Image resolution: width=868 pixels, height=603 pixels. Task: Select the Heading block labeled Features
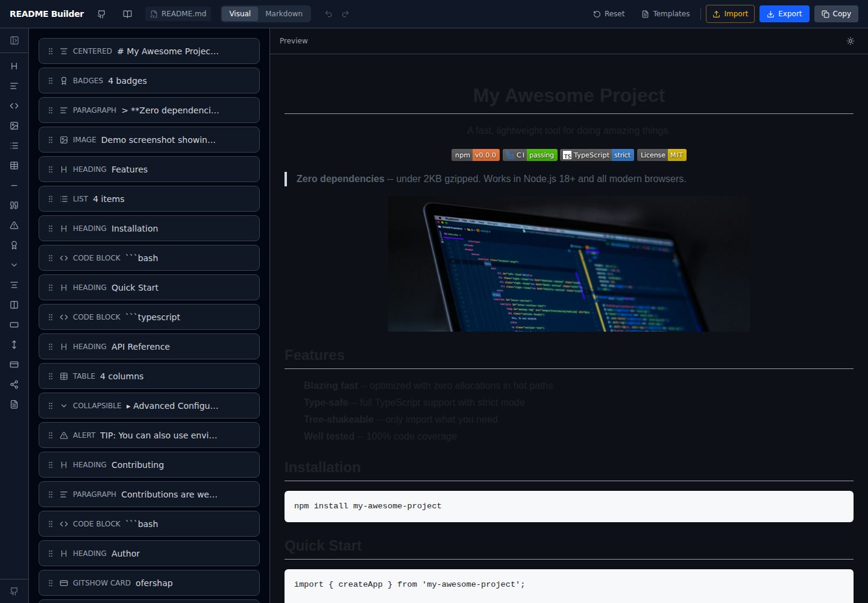click(149, 169)
